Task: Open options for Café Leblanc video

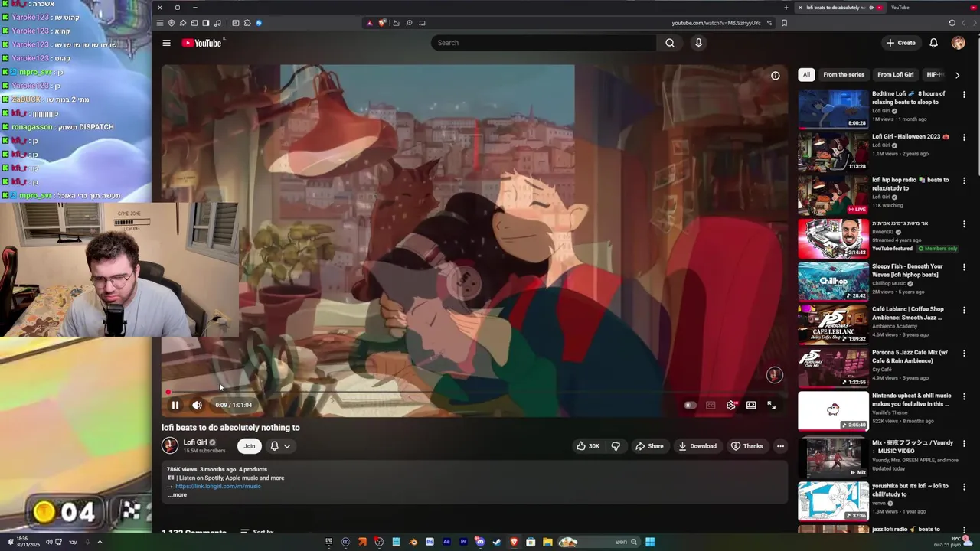Action: pyautogui.click(x=964, y=310)
